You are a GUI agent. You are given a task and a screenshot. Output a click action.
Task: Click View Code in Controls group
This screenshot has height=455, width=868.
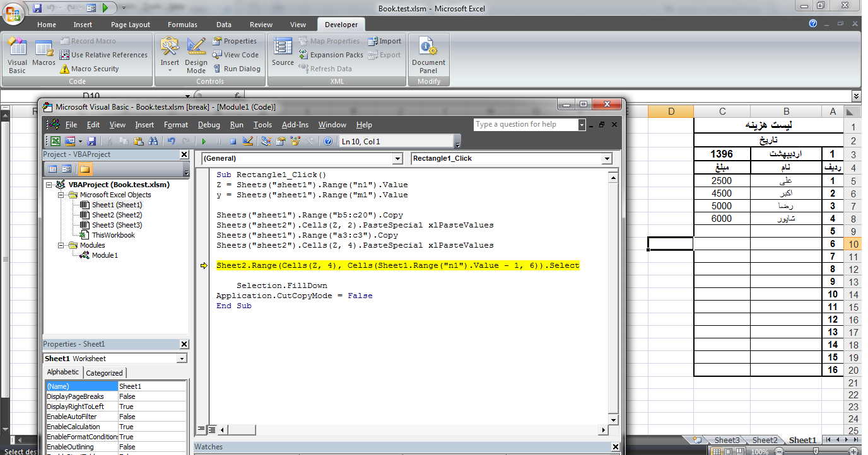[x=235, y=55]
